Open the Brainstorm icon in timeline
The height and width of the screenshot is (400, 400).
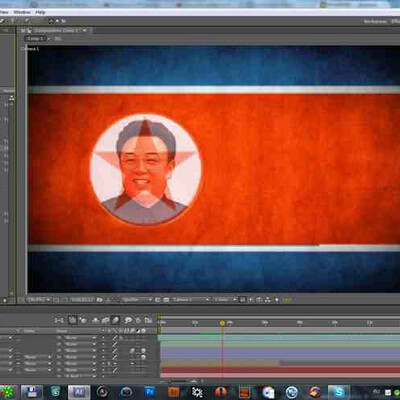128,320
